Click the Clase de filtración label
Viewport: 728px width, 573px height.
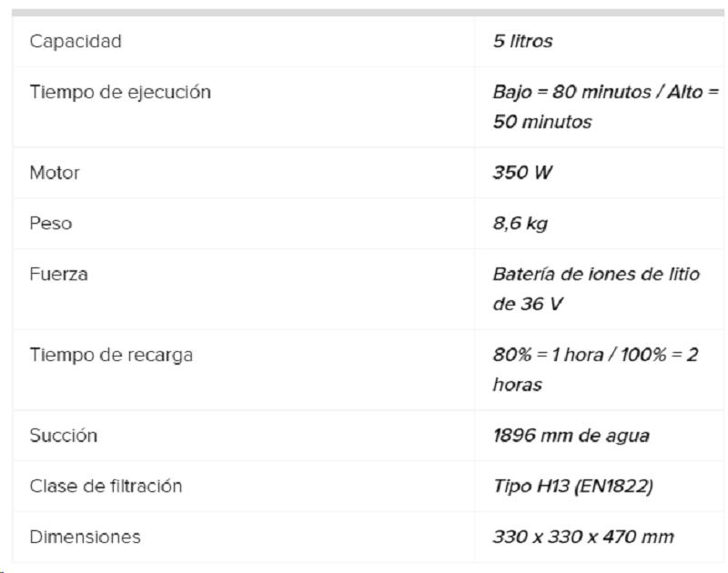click(106, 487)
